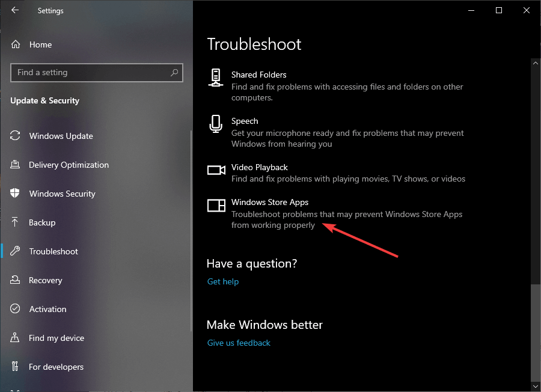Click the scrollbar down arrow
Image resolution: width=541 pixels, height=392 pixels.
coord(536,387)
